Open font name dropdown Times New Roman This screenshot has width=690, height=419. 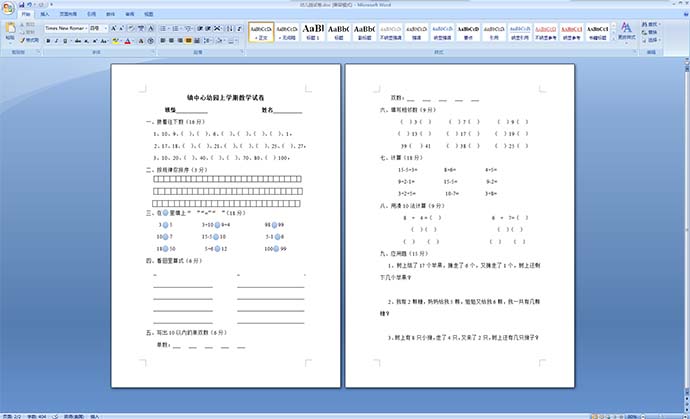point(86,28)
